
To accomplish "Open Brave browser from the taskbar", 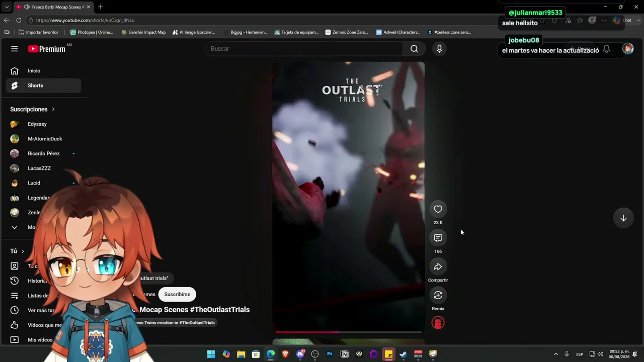I will point(285,354).
